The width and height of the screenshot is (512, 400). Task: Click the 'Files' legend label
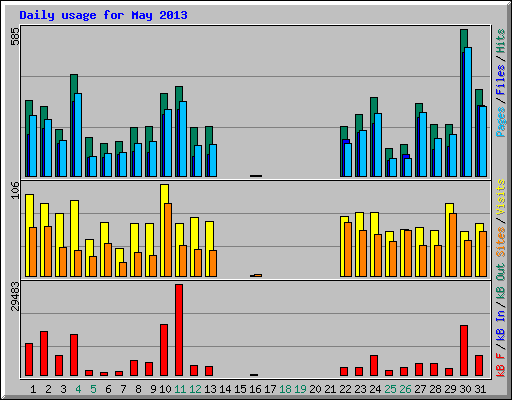[x=501, y=80]
